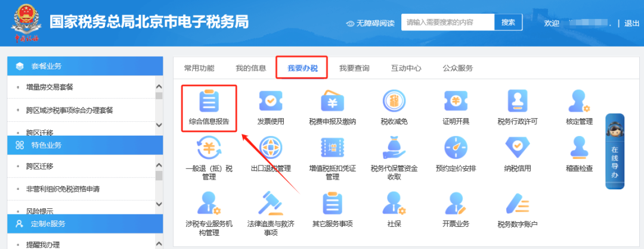644x249 pixels.
Task: Click 定制e服务 section header
Action: click(x=85, y=224)
